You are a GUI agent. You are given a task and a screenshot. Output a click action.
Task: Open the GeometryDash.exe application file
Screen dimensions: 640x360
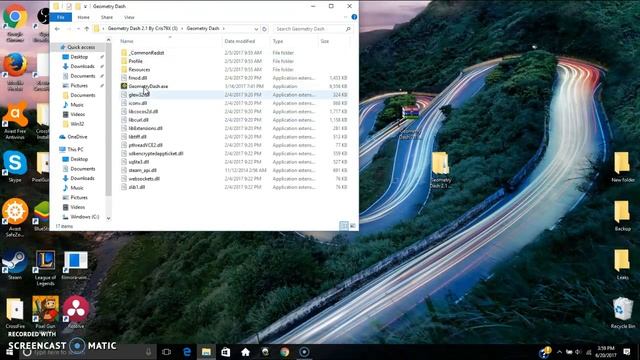coord(148,86)
